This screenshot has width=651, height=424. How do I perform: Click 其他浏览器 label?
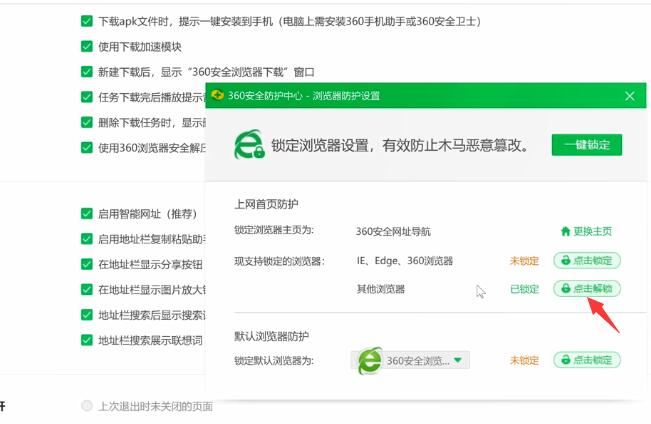(x=381, y=289)
